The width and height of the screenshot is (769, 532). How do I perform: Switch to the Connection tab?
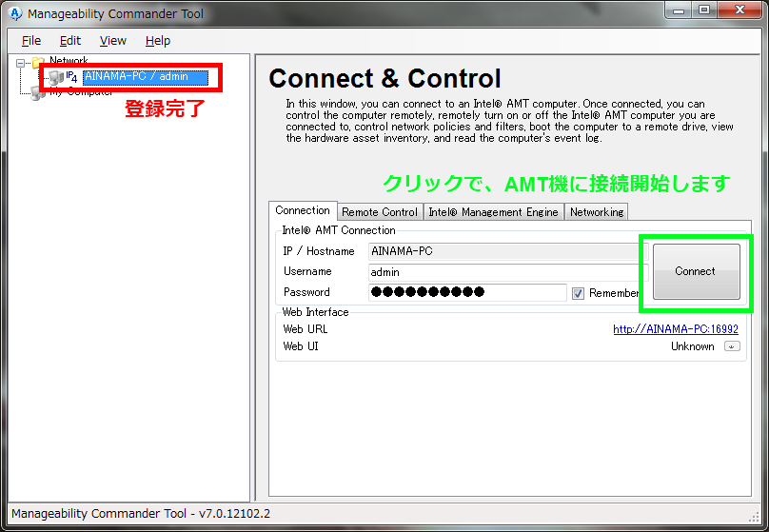[x=303, y=210]
